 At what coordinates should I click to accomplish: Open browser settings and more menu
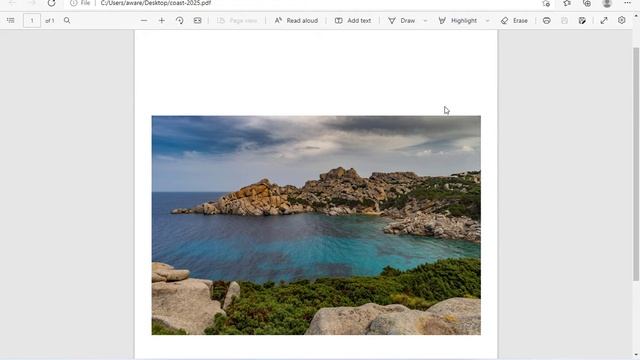pyautogui.click(x=627, y=3)
